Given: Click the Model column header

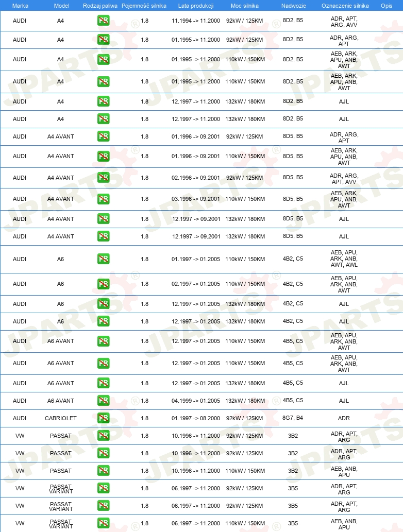Looking at the screenshot, I should [61, 6].
